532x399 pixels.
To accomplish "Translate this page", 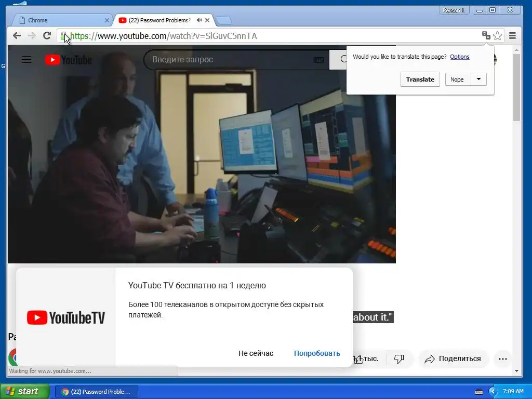I will (420, 79).
